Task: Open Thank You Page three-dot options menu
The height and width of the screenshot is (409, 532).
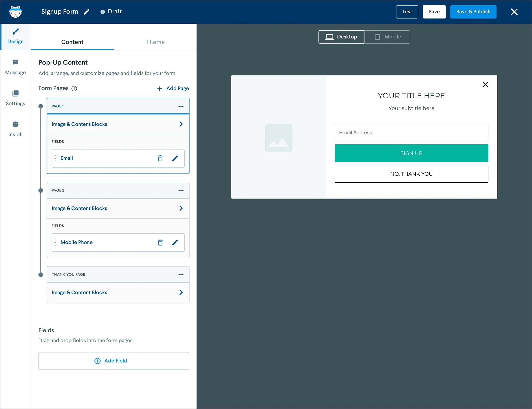Action: [181, 274]
